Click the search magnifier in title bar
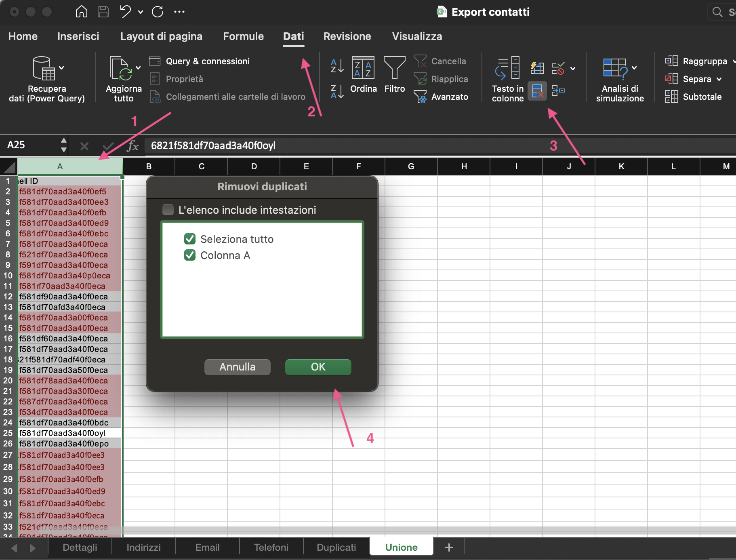This screenshot has width=736, height=560. (717, 12)
